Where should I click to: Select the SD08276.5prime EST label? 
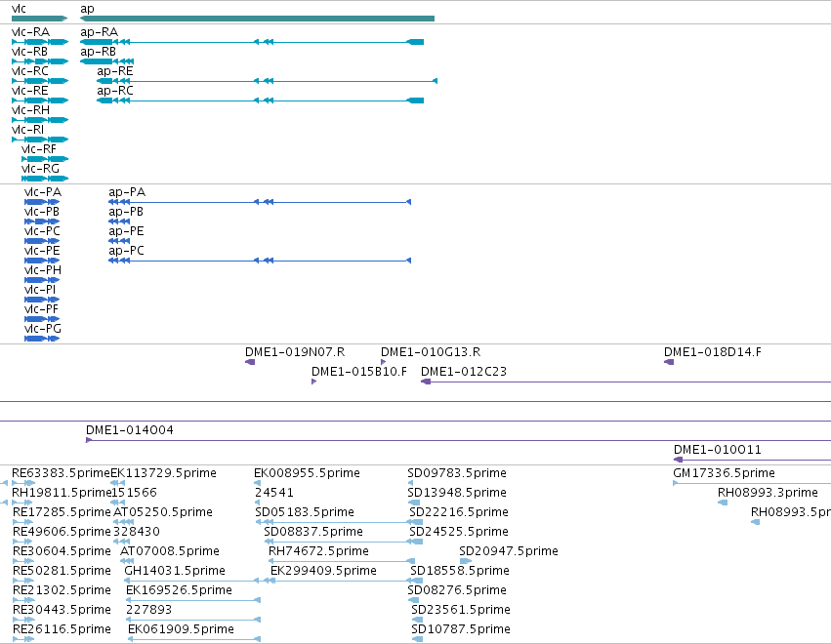[x=457, y=590]
